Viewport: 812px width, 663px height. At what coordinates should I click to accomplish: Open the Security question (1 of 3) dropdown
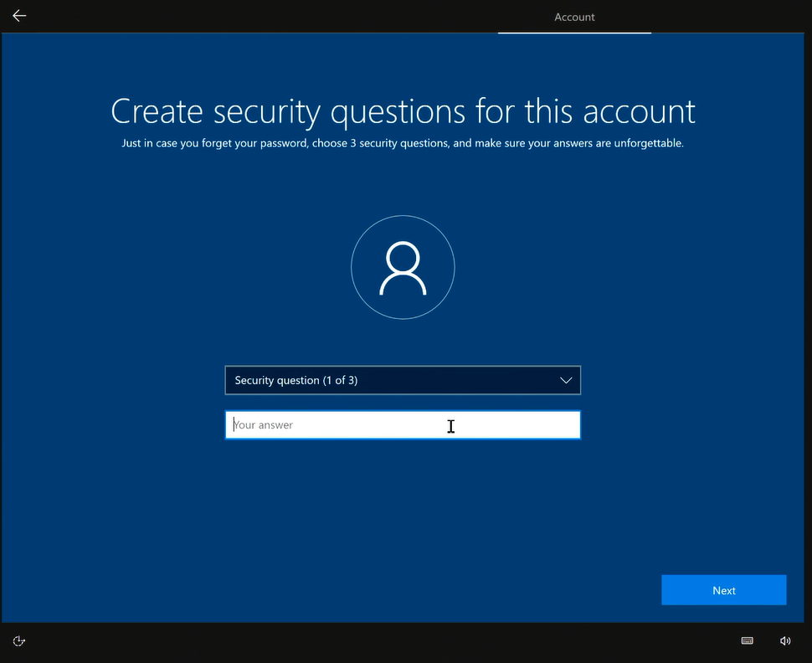(402, 380)
